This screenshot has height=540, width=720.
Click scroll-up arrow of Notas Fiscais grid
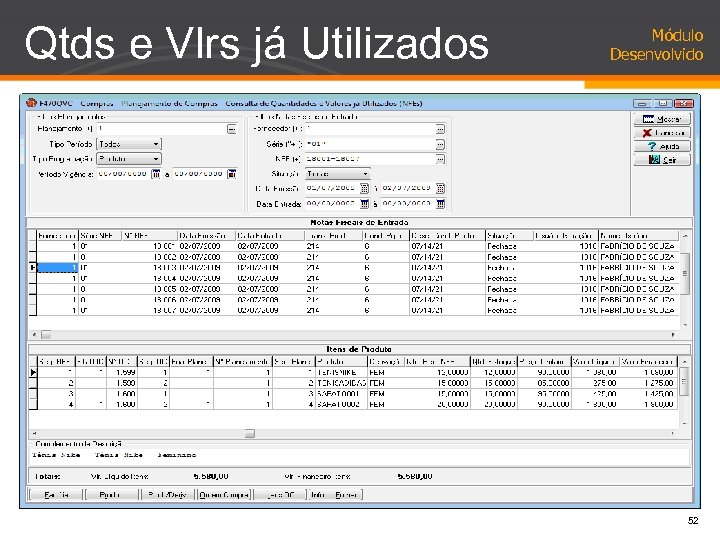tap(685, 236)
